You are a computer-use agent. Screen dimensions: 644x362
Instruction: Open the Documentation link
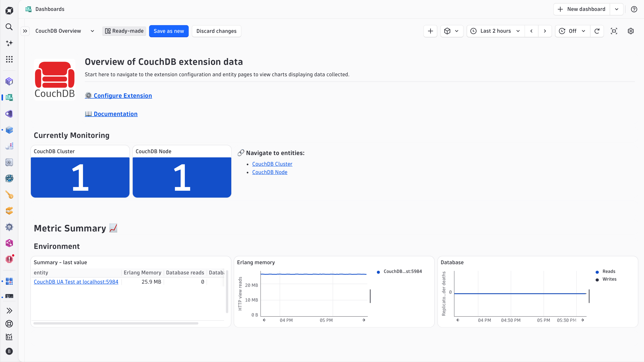tap(111, 114)
